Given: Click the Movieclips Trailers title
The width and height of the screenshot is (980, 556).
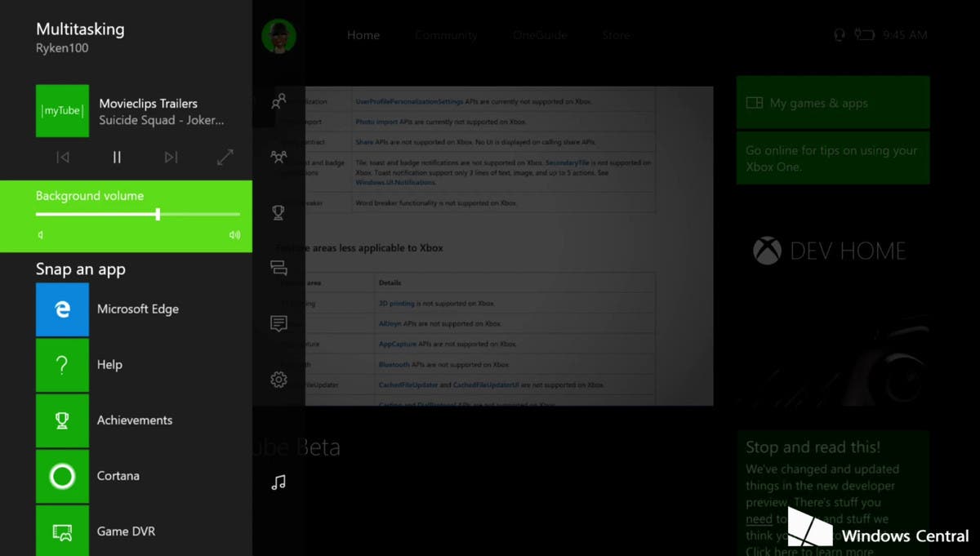Looking at the screenshot, I should 148,104.
